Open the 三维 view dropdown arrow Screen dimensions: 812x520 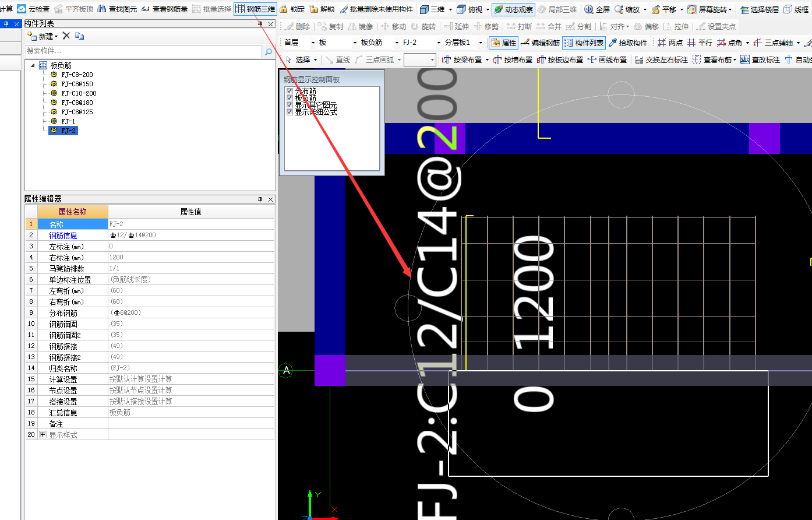click(x=450, y=9)
